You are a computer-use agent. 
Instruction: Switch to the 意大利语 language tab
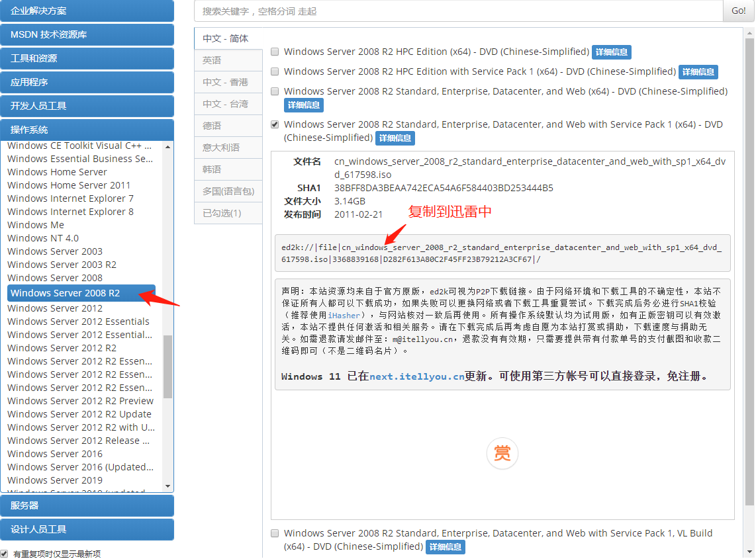(228, 148)
